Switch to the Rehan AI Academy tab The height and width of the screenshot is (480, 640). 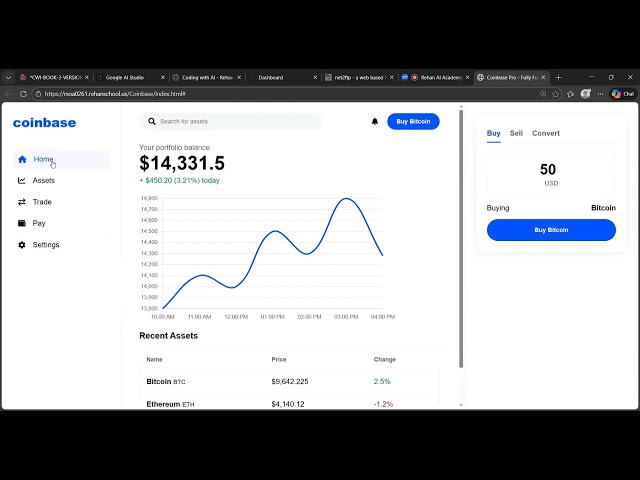[435, 78]
